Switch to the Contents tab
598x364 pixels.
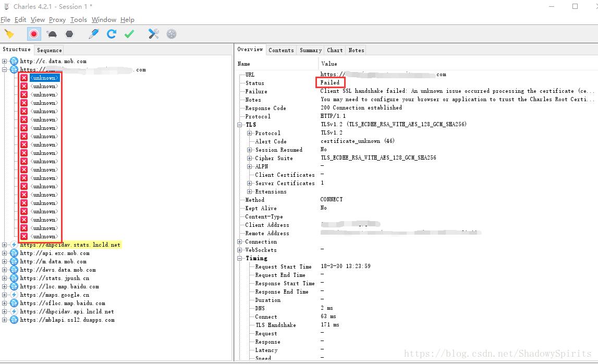281,50
